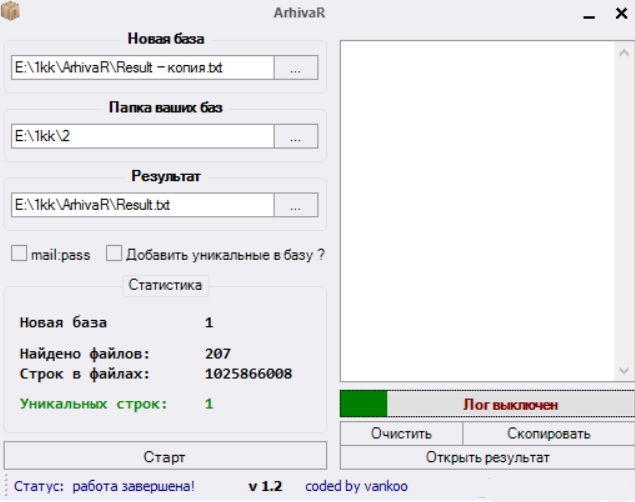Image resolution: width=635 pixels, height=502 pixels.
Task: Click the coded by vankoo link
Action: point(356,486)
